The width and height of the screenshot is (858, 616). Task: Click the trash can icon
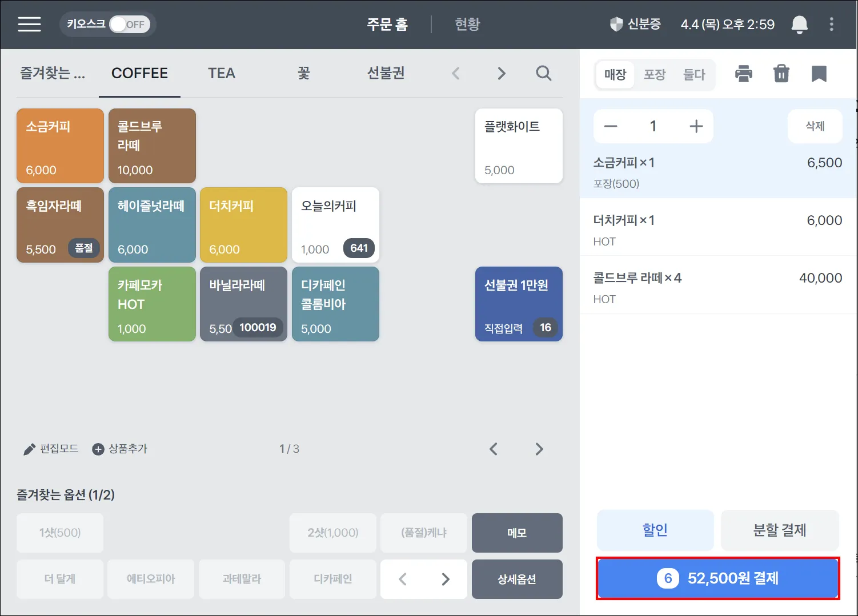point(781,74)
